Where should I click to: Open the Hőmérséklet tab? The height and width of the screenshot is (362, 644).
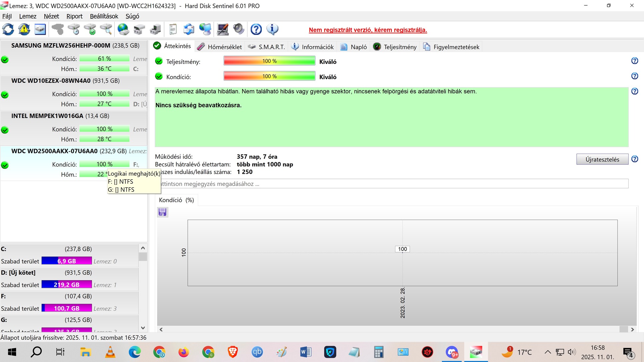click(220, 47)
